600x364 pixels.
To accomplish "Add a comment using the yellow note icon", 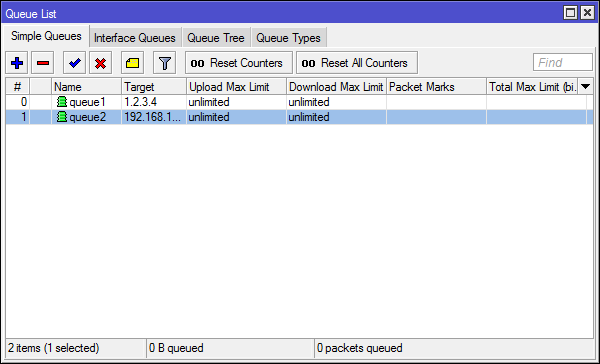I will pyautogui.click(x=132, y=63).
